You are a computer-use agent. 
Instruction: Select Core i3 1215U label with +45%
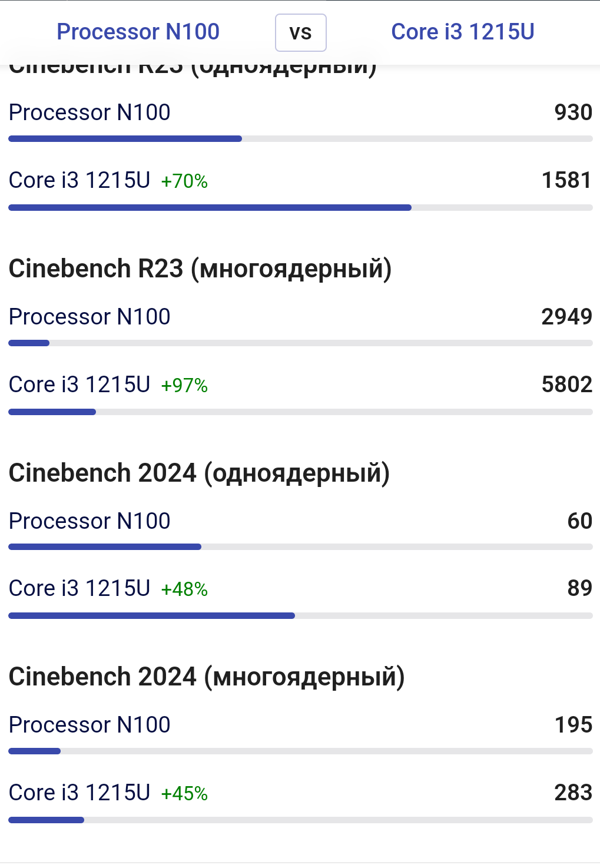[x=79, y=793]
